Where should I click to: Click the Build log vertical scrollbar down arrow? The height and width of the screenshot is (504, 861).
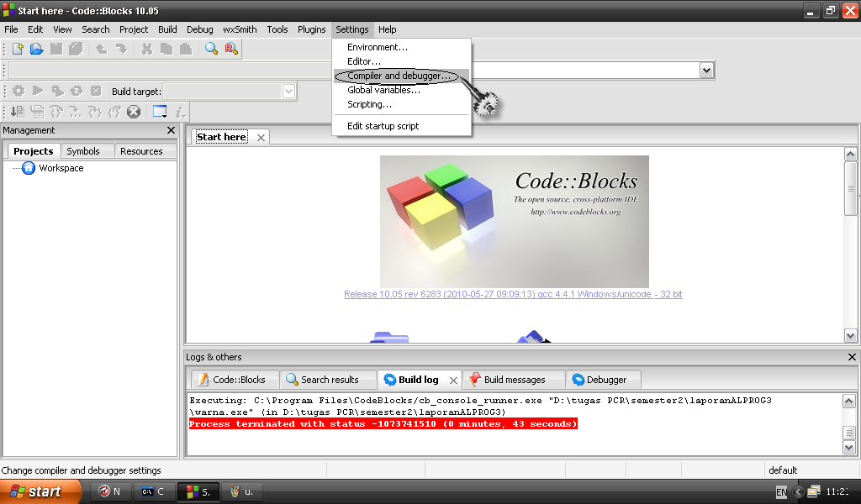tap(848, 445)
